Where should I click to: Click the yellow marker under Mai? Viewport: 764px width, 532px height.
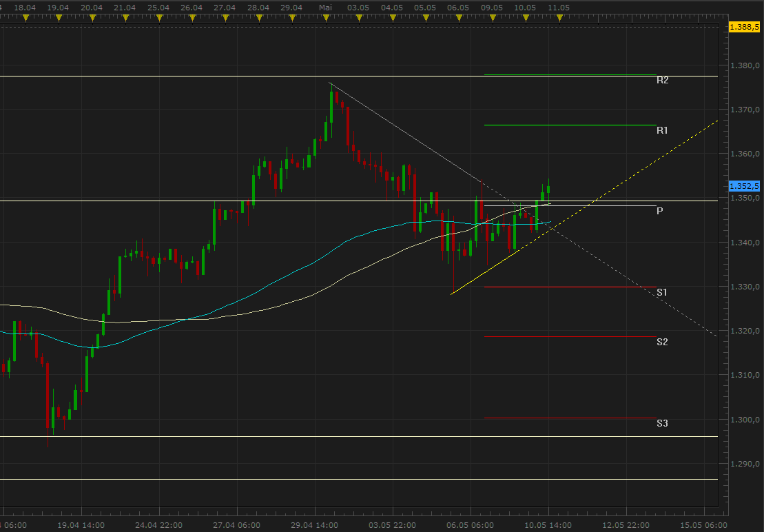325,18
